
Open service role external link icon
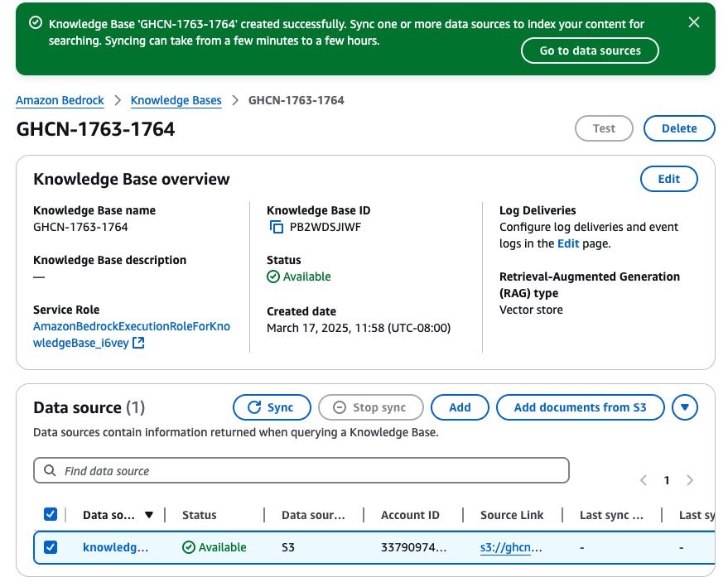coord(138,343)
